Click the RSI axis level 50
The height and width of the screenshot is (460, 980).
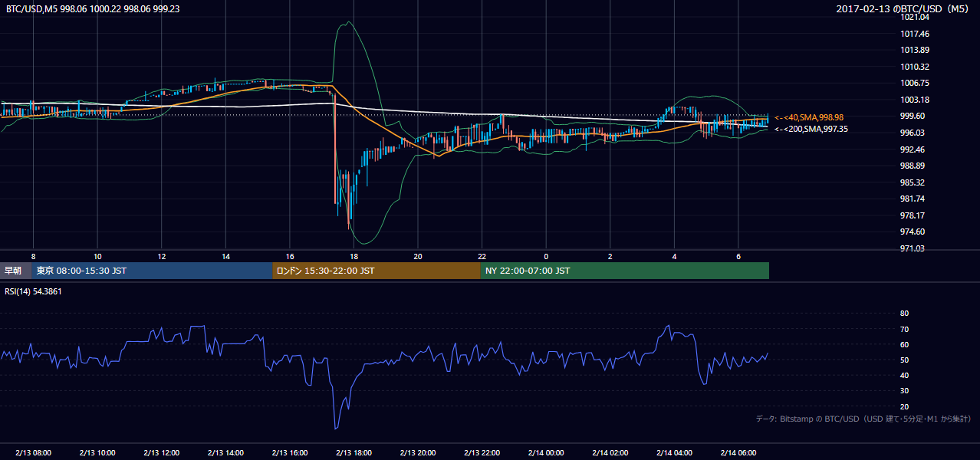(x=904, y=360)
